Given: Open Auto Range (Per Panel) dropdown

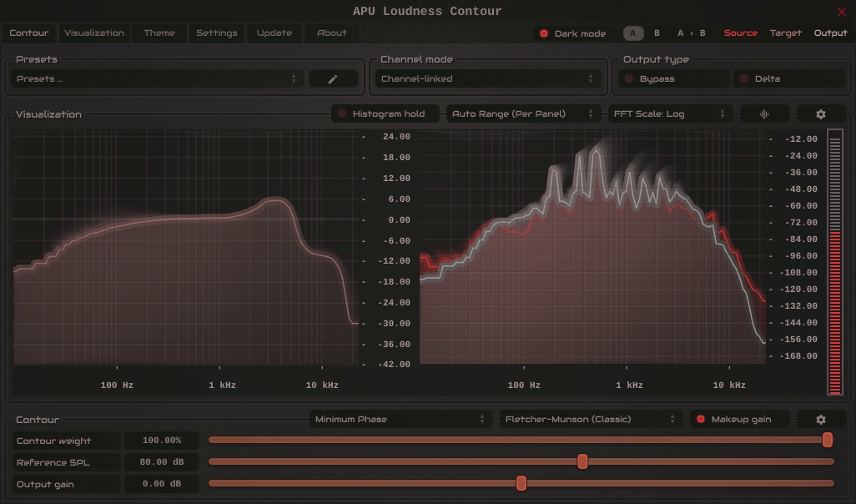Looking at the screenshot, I should coord(523,113).
